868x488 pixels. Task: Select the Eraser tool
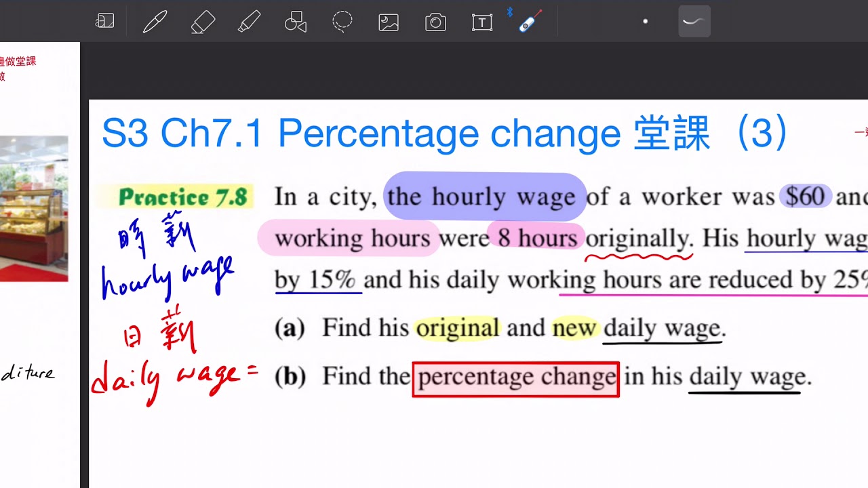pyautogui.click(x=202, y=22)
